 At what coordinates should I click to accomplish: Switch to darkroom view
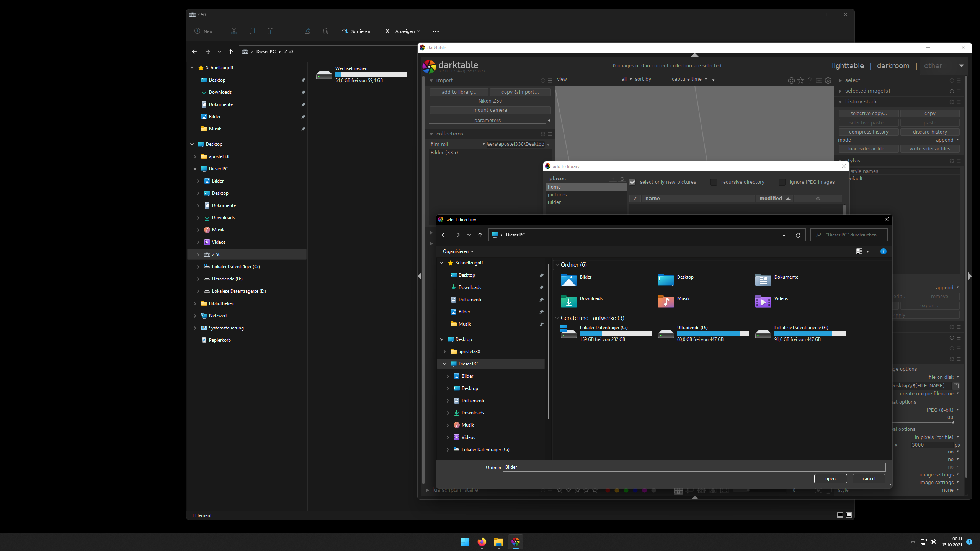tap(893, 66)
